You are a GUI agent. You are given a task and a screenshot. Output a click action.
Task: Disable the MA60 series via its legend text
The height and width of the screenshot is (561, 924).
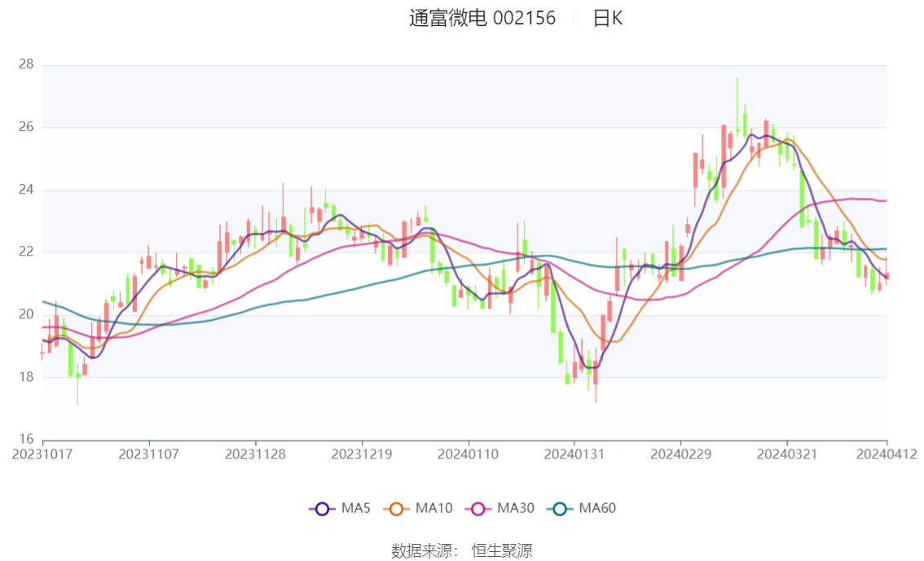[x=597, y=509]
